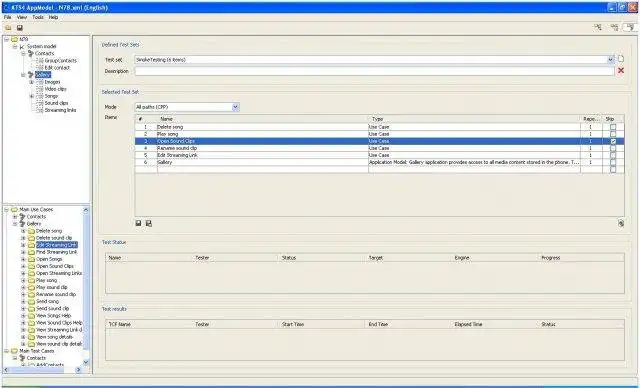Viewport: 640px width, 388px height.
Task: Click the Status column header in Test Status
Action: click(x=321, y=258)
